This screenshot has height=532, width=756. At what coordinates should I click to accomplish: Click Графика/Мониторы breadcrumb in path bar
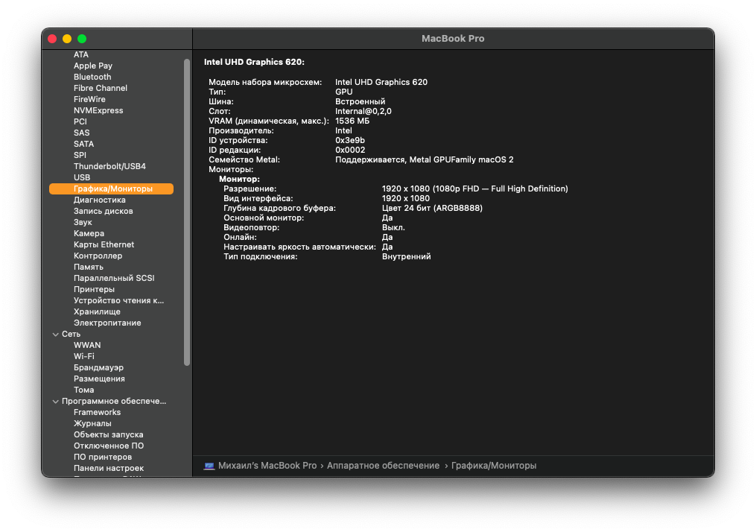(494, 466)
